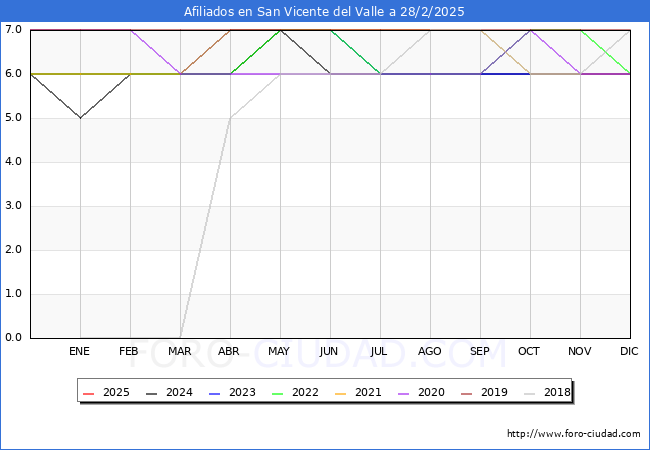This screenshot has width=650, height=450.
Task: Click the 2019 brown legend swatch
Action: tap(466, 393)
